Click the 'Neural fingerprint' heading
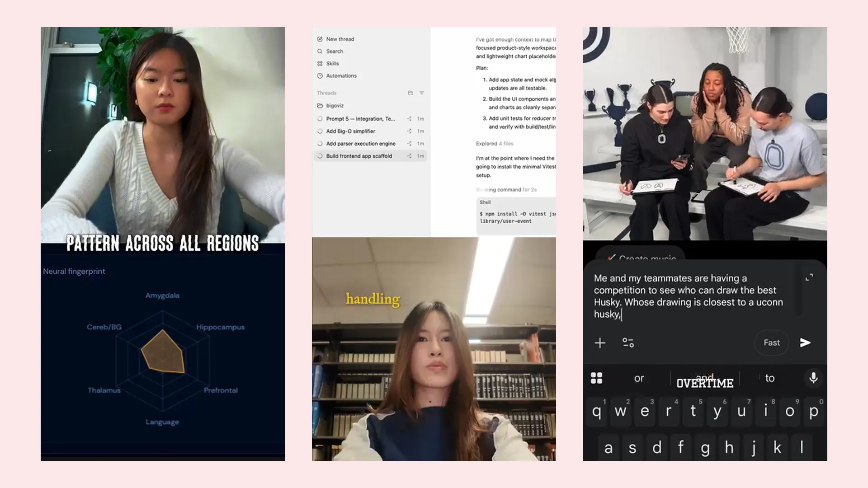Viewport: 868px width, 488px height. point(74,272)
